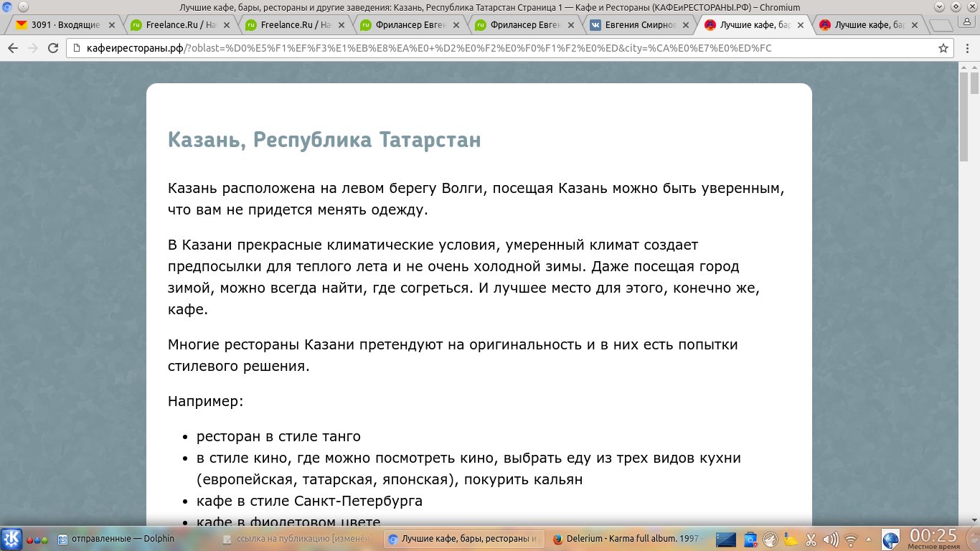The image size is (980, 551).
Task: Click the blue desktop widget in the panel
Action: point(726,539)
